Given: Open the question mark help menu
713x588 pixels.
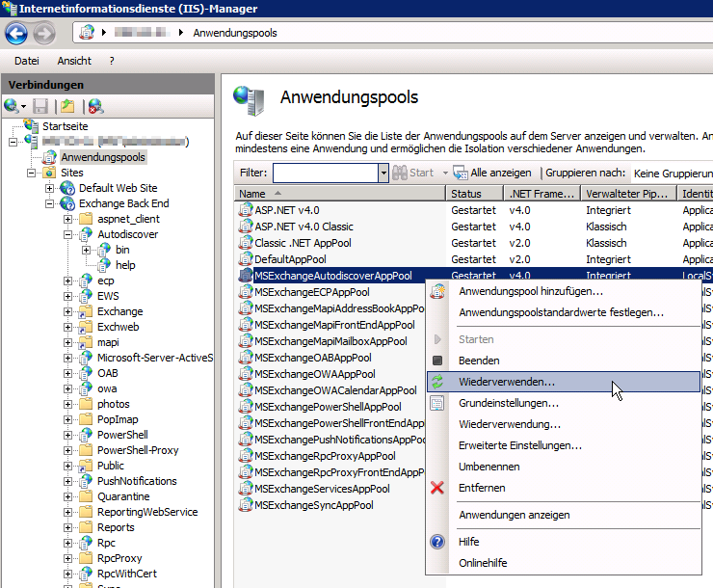Looking at the screenshot, I should [x=112, y=61].
